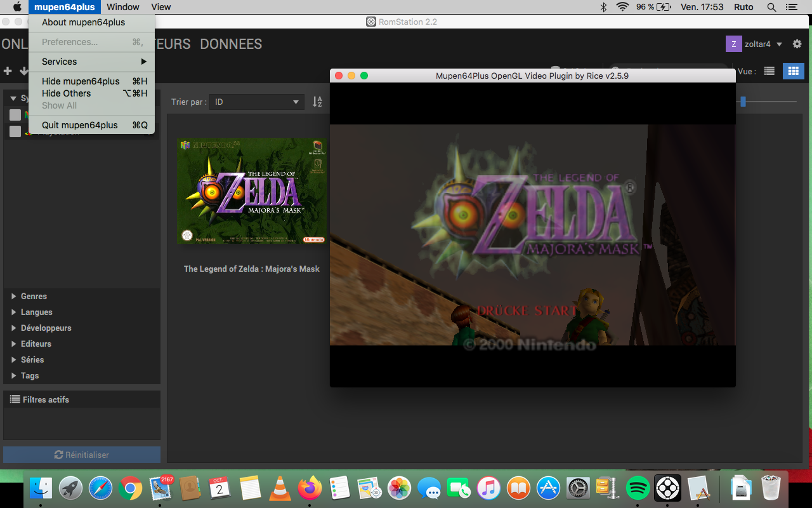Open System Preferences in Dock
Image resolution: width=812 pixels, height=508 pixels.
pyautogui.click(x=579, y=488)
